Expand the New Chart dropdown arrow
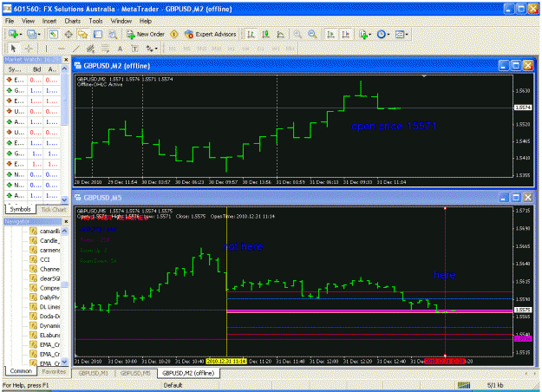 tap(21, 34)
